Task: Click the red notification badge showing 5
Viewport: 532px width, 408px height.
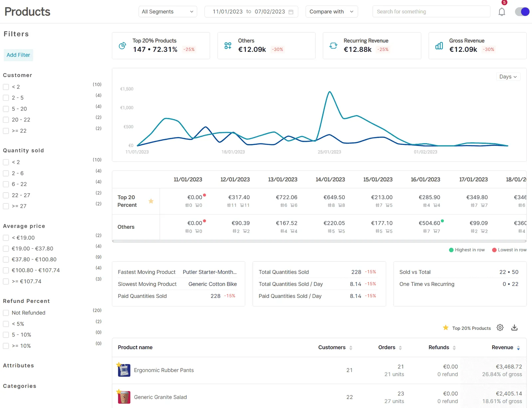Action: coord(504,3)
